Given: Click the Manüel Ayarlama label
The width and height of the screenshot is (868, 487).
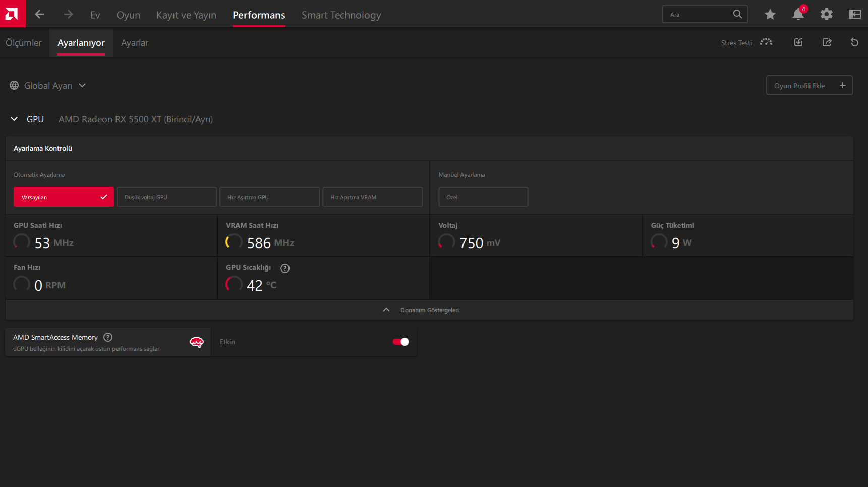Looking at the screenshot, I should click(461, 175).
